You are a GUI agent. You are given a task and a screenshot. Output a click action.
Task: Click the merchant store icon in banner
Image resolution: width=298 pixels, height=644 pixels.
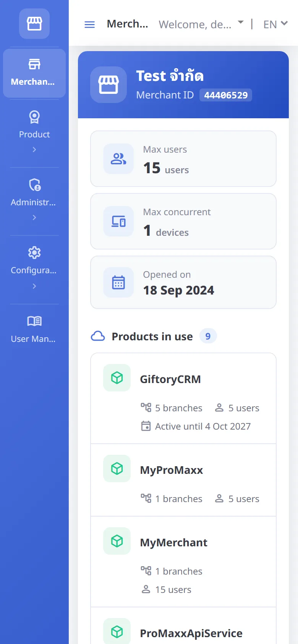pos(109,85)
